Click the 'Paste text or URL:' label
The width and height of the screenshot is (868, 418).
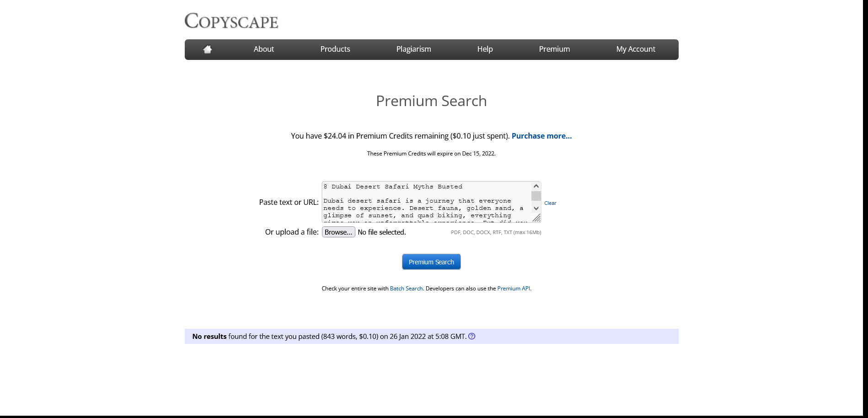(x=289, y=202)
